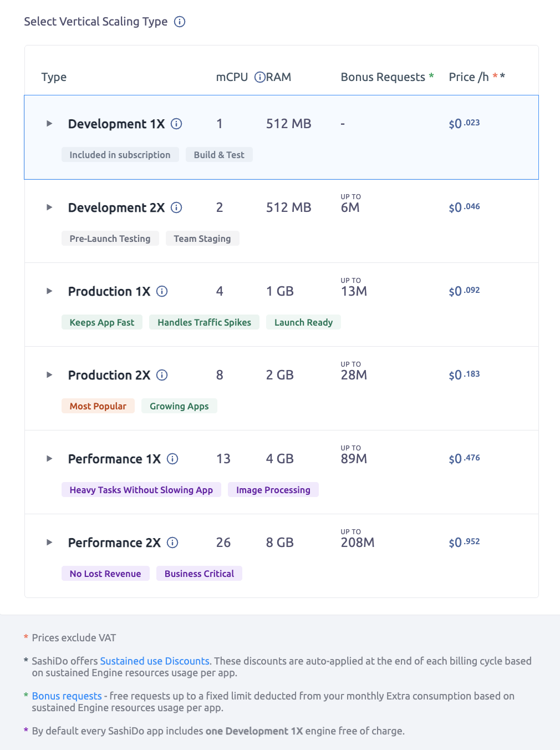
Task: Click the $0.476 price for Performance 1X
Action: [x=465, y=459]
